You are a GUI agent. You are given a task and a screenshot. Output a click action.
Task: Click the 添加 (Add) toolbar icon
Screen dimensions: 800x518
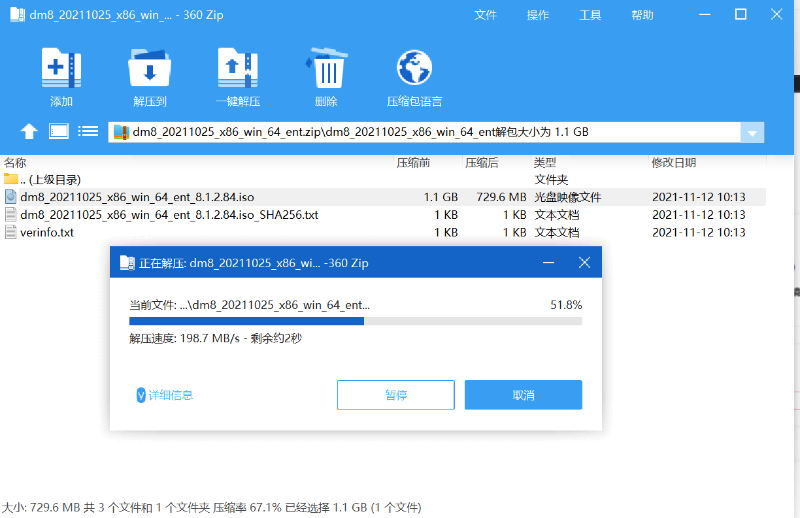point(61,68)
